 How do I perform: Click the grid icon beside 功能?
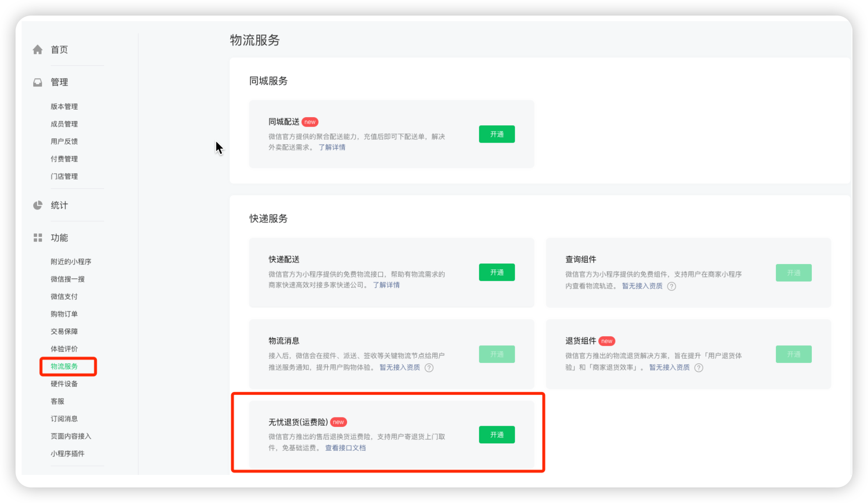click(x=38, y=238)
